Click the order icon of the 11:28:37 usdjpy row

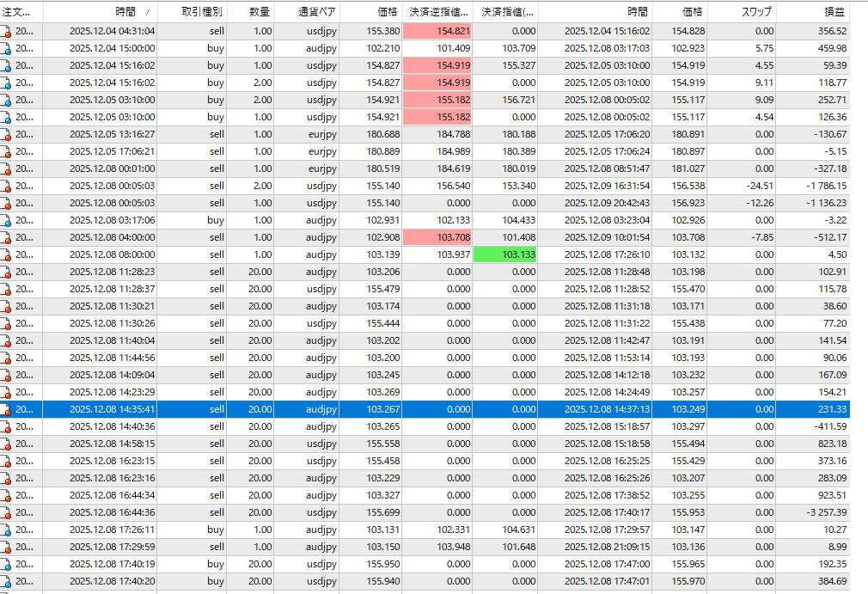[6, 289]
